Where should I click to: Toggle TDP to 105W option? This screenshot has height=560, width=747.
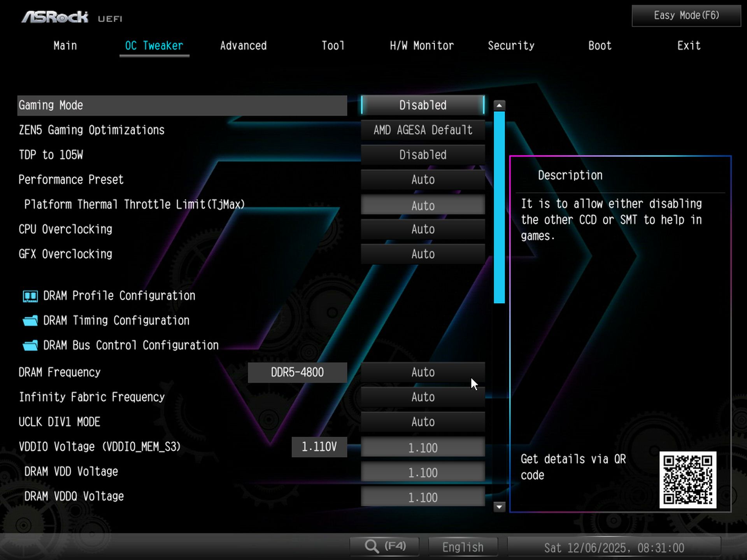[x=423, y=154]
